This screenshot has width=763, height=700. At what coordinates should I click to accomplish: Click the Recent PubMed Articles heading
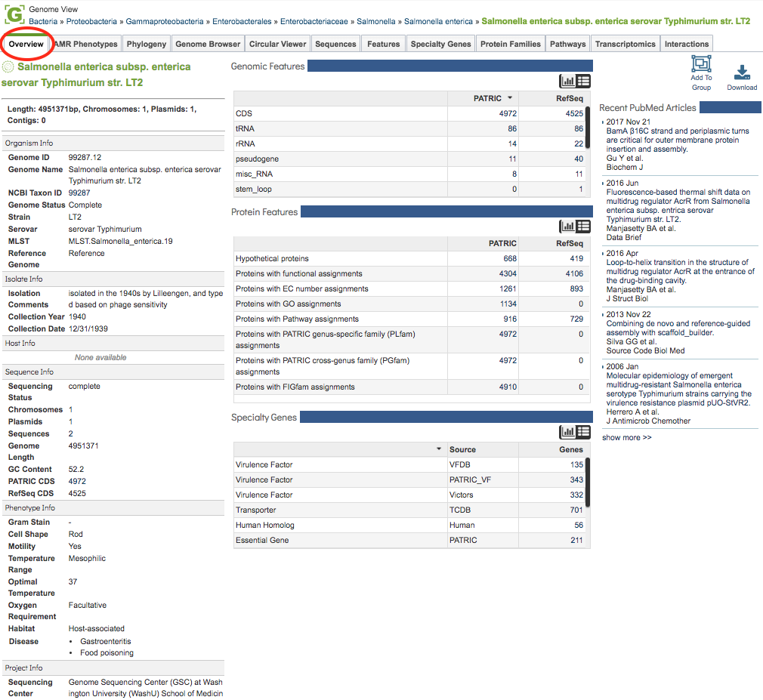(x=647, y=107)
